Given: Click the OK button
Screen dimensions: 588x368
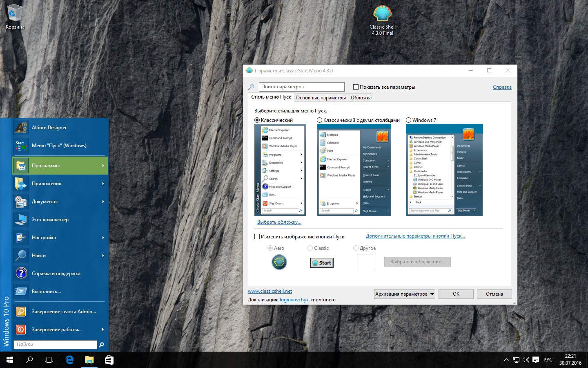Looking at the screenshot, I should tap(456, 294).
